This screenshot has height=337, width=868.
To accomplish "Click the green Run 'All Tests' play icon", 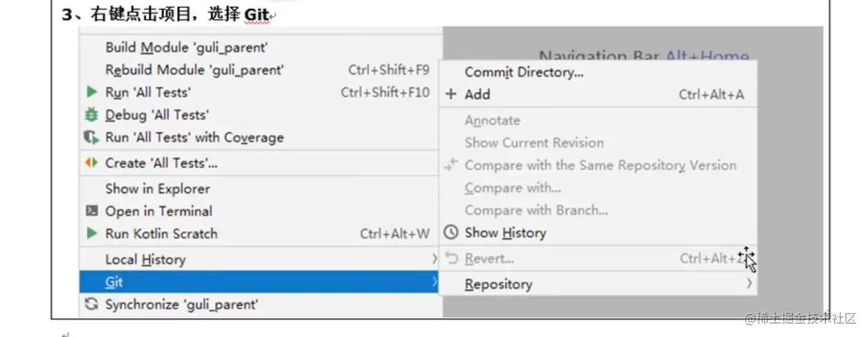I will point(91,92).
